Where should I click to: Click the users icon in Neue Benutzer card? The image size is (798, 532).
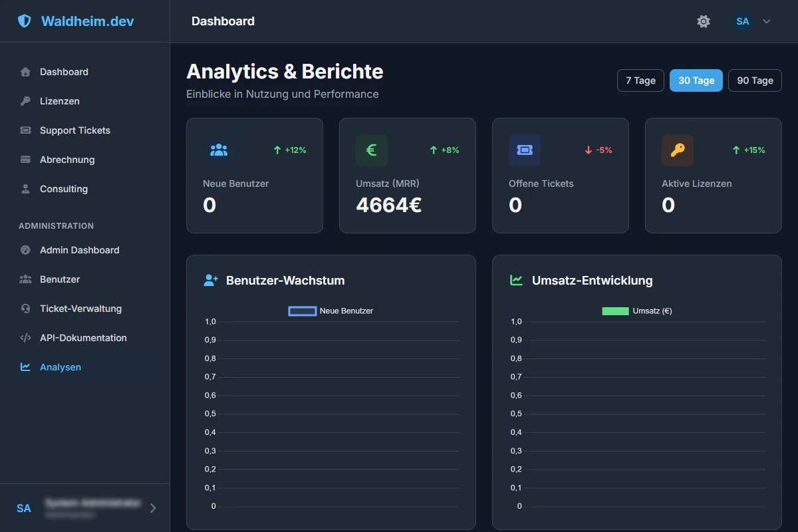219,150
